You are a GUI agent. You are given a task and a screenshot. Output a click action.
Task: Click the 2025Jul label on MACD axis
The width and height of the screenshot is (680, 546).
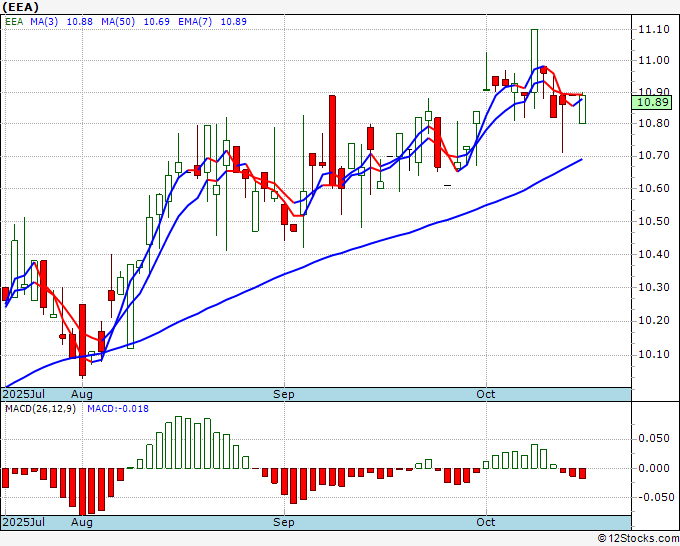[24, 522]
